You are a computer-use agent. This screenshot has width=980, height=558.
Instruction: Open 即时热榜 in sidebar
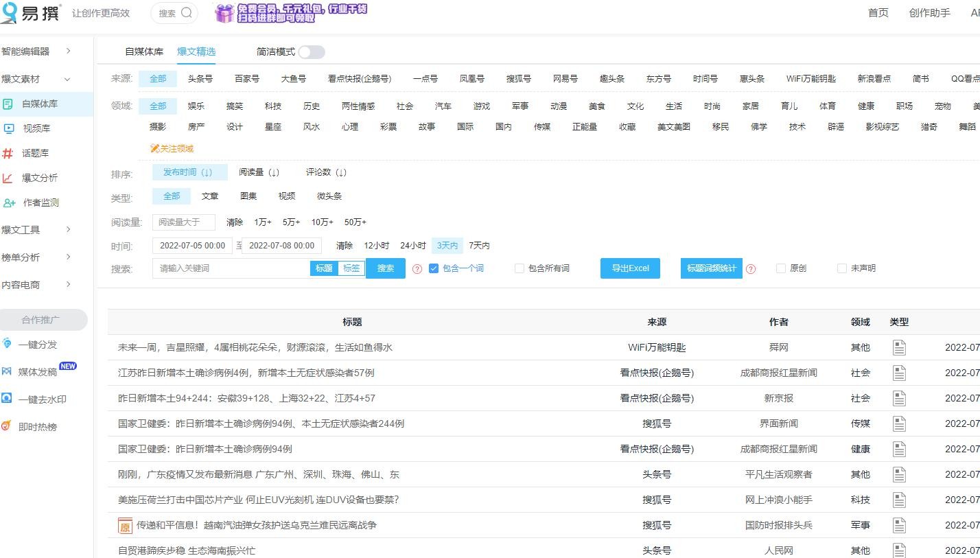37,427
